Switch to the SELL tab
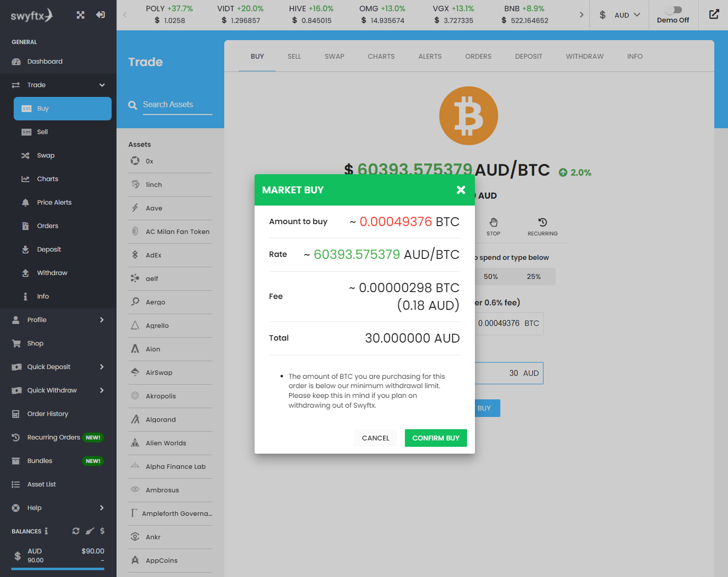The width and height of the screenshot is (728, 577). coord(294,56)
